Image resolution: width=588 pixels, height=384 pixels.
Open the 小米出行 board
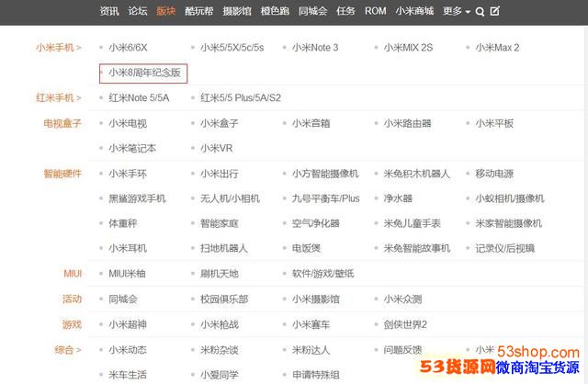tap(220, 174)
